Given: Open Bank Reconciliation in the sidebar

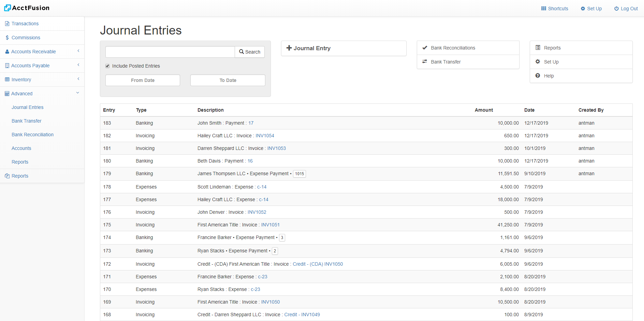Looking at the screenshot, I should click(x=32, y=135).
